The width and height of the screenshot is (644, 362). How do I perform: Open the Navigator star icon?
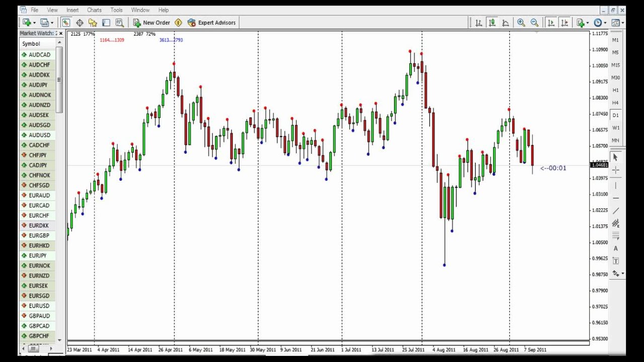pos(93,23)
